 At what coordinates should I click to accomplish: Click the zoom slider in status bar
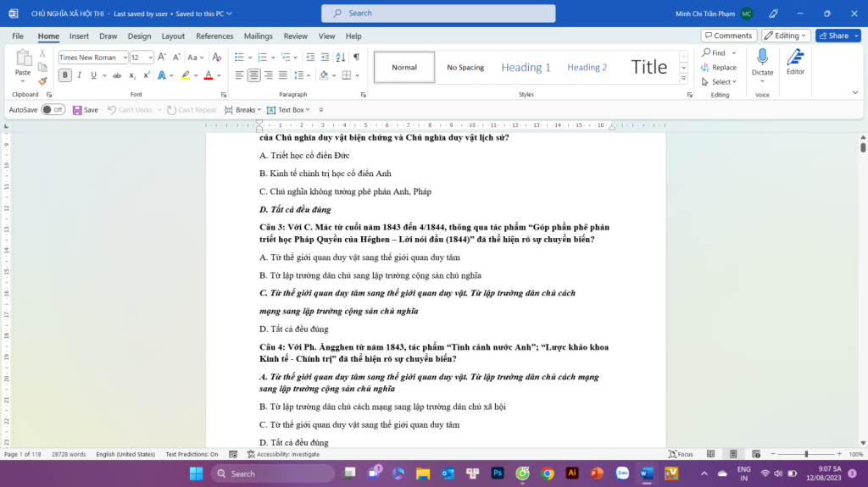pyautogui.click(x=806, y=455)
